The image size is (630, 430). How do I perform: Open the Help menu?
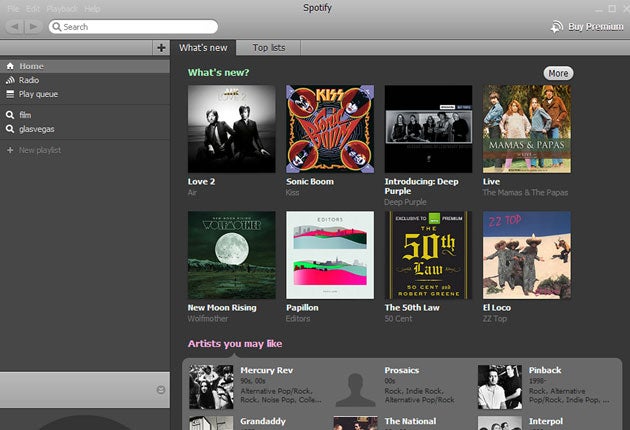[92, 8]
